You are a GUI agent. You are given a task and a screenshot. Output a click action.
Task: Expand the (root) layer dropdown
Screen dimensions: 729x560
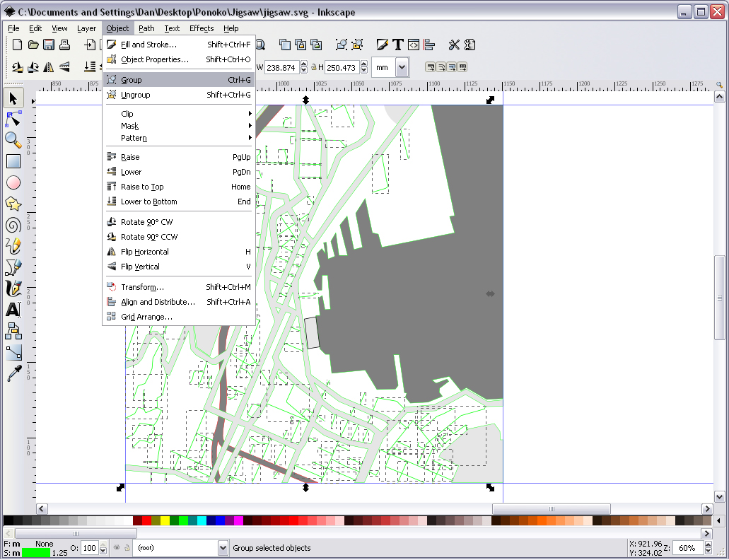(x=223, y=548)
